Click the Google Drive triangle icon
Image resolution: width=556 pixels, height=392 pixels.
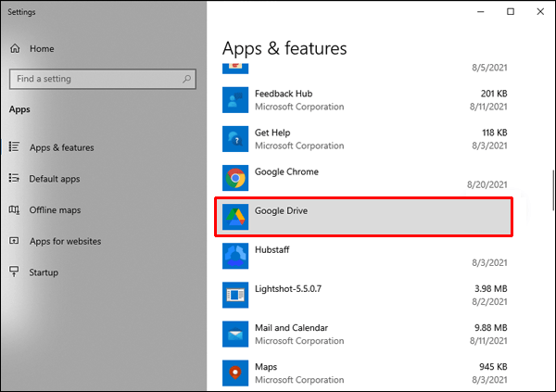point(235,217)
